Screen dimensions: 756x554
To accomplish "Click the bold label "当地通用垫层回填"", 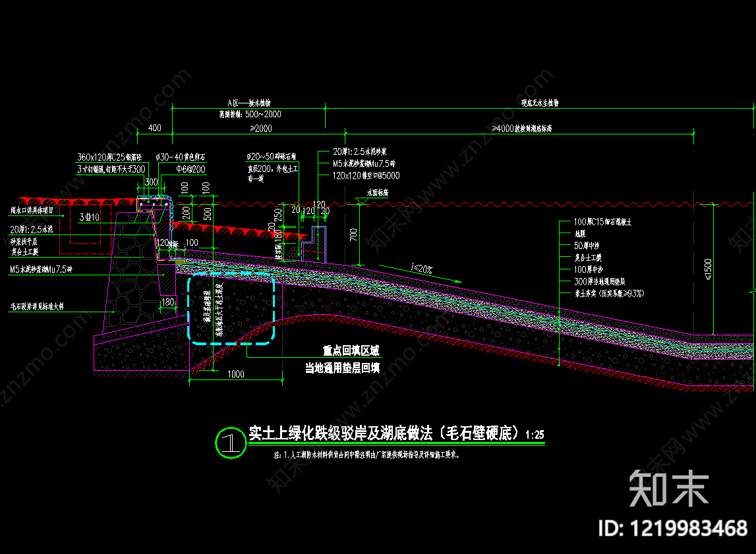I will click(x=342, y=368).
